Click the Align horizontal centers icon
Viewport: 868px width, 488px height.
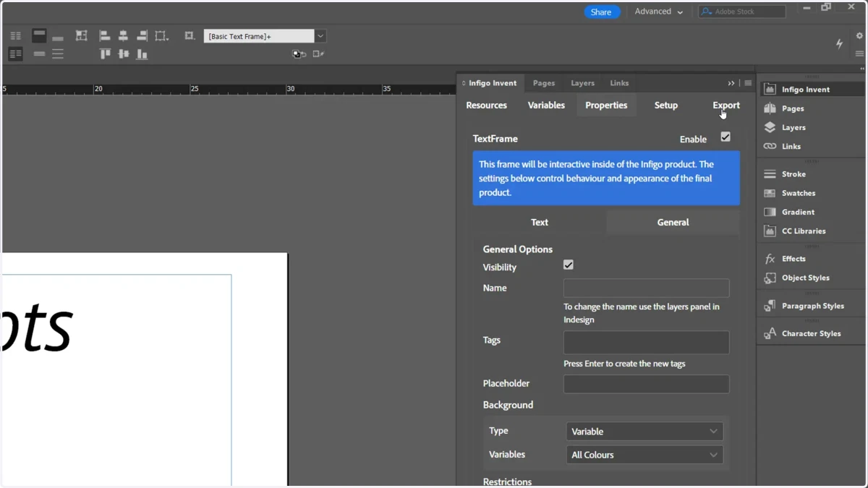point(123,35)
